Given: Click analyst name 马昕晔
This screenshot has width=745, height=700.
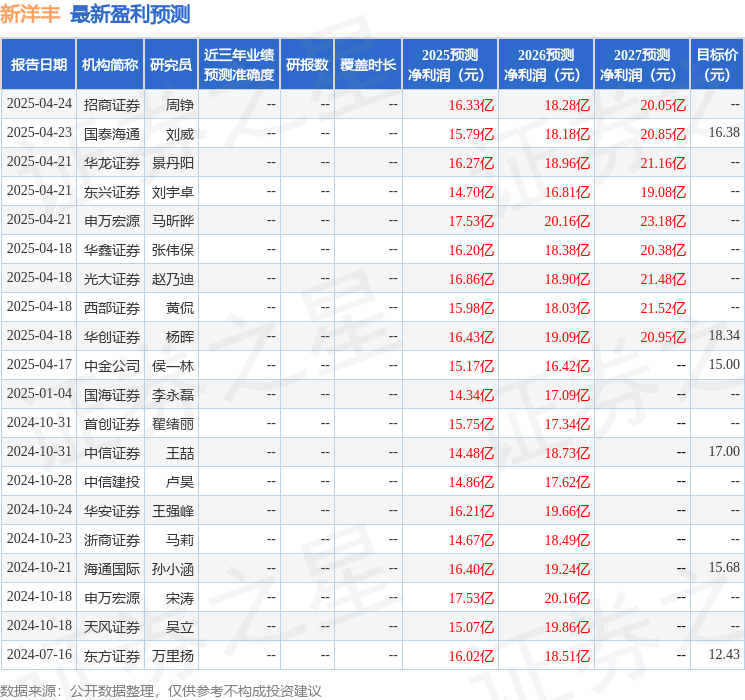Looking at the screenshot, I should pyautogui.click(x=172, y=221).
